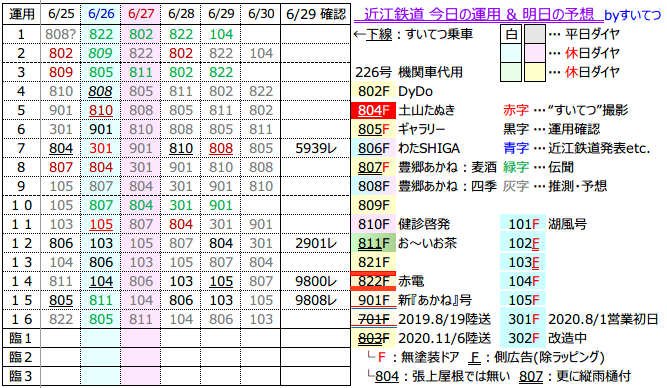Click the underlined 808 in 6/26 column

[x=101, y=91]
